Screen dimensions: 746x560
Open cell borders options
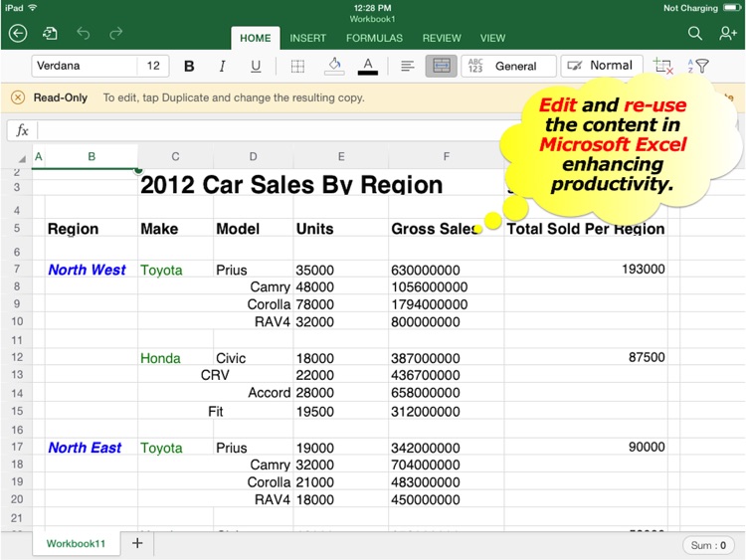pyautogui.click(x=297, y=66)
